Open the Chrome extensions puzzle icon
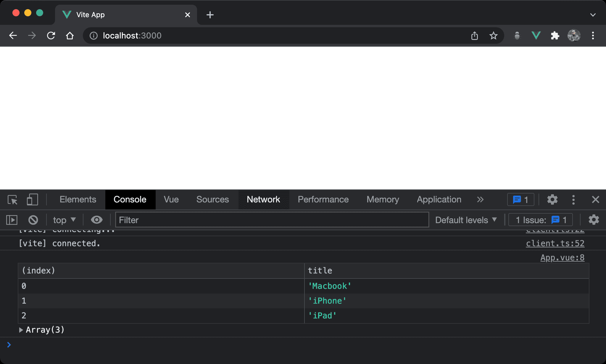Image resolution: width=606 pixels, height=364 pixels. (x=555, y=36)
